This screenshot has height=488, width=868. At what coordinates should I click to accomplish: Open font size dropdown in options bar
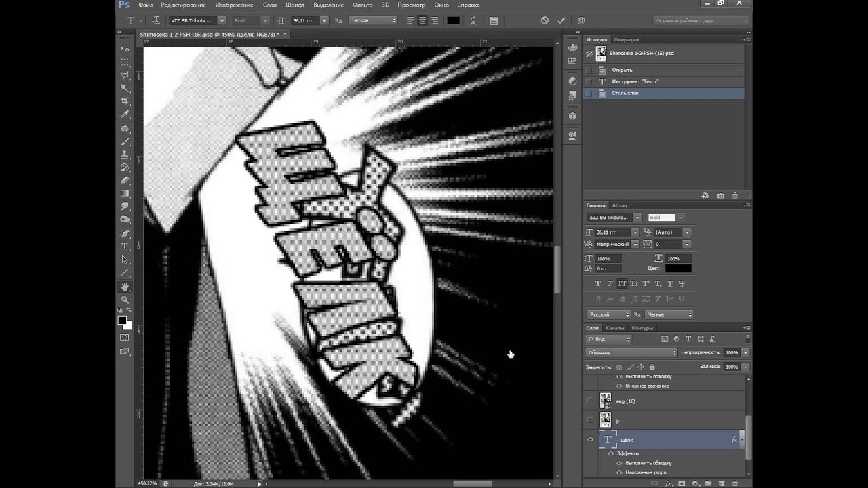coord(324,20)
